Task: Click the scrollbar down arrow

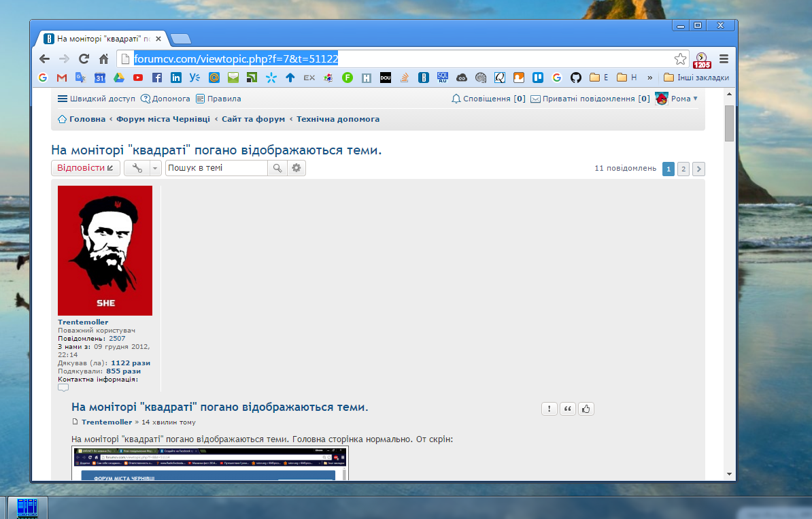Action: 729,474
